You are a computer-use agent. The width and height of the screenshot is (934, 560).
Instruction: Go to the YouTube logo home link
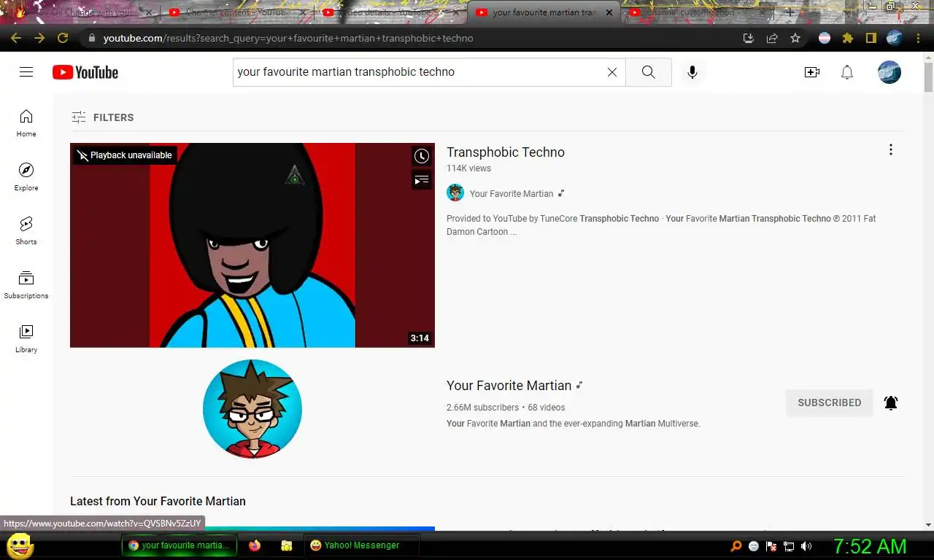(85, 72)
